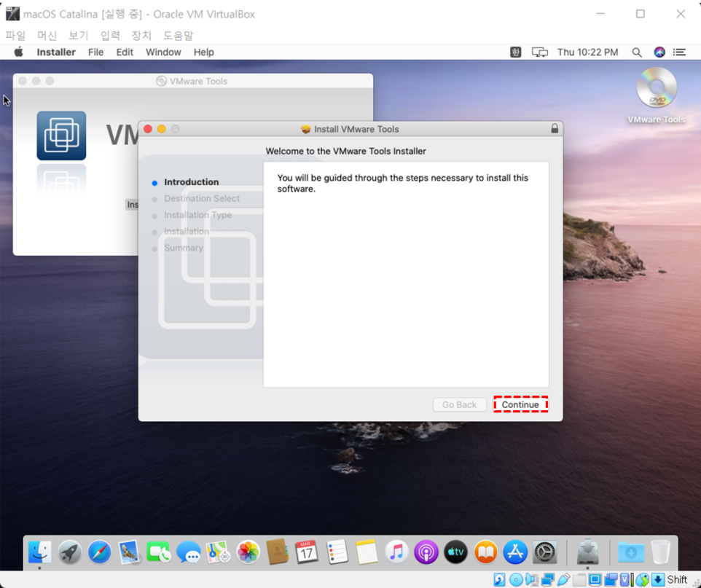Activate Siri from the menu bar
This screenshot has height=588, width=701.
tap(659, 52)
